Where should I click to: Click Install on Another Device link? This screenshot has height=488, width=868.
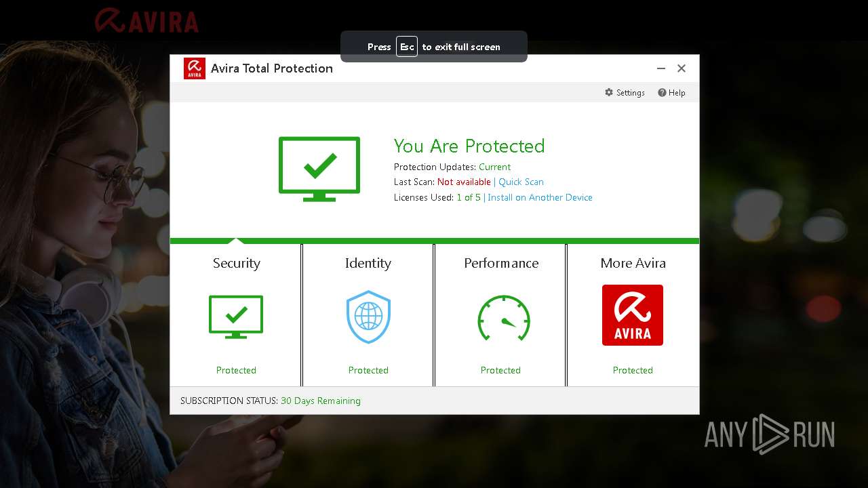click(540, 197)
